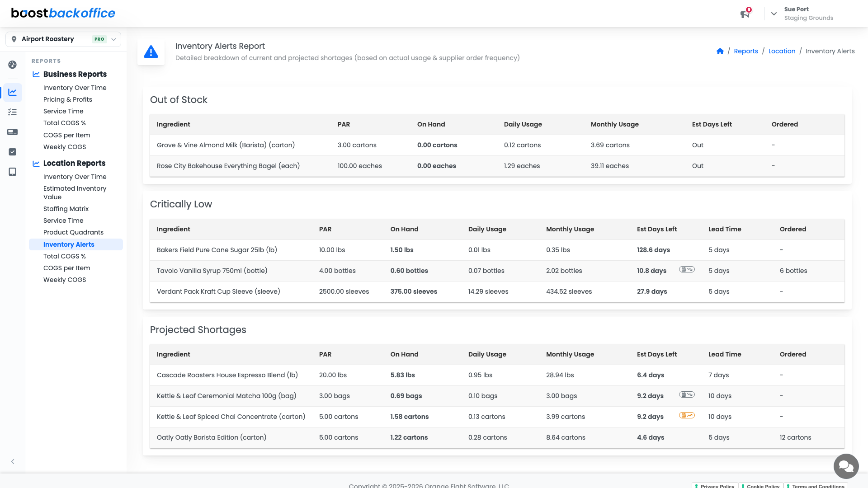Viewport: 868px width, 488px height.
Task: Click the Grove & Vine Almond Milk ingredient
Action: [x=226, y=145]
